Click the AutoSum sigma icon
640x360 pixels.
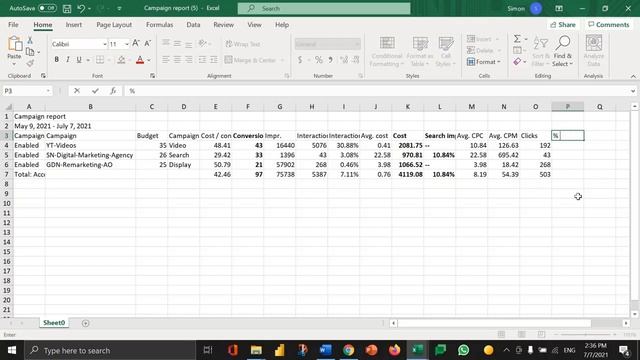coord(517,39)
